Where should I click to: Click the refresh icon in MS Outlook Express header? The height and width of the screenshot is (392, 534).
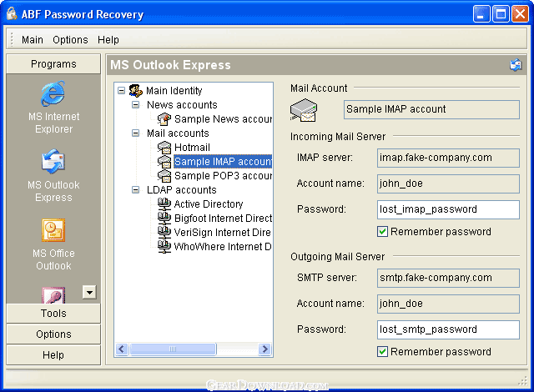516,65
